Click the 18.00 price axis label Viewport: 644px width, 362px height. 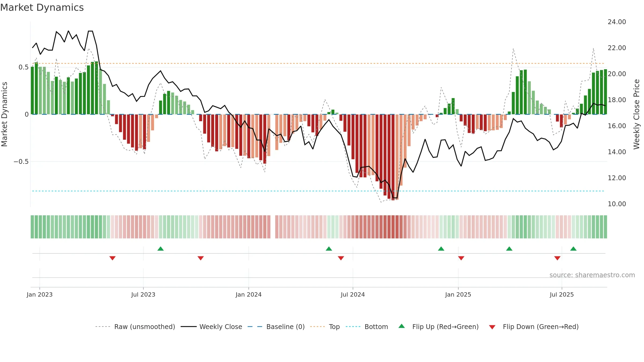tap(617, 100)
